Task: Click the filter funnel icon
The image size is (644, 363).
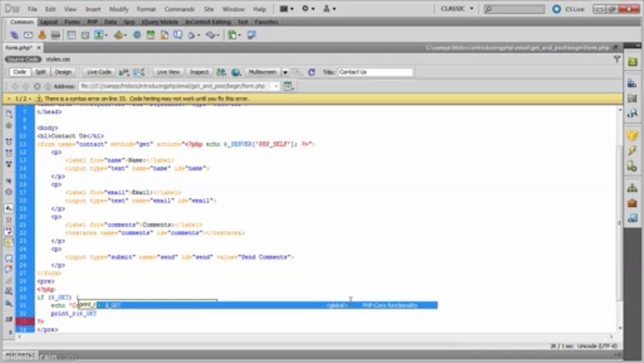Action: (617, 59)
